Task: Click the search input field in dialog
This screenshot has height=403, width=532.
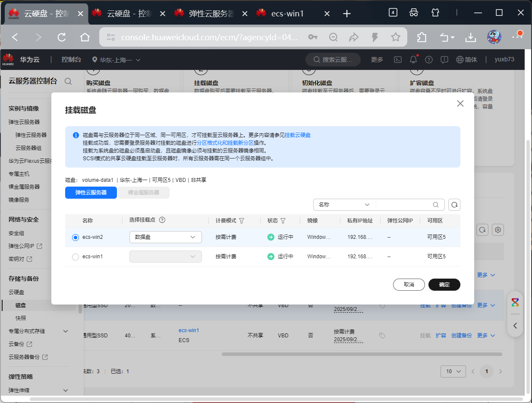Action: tap(403, 204)
